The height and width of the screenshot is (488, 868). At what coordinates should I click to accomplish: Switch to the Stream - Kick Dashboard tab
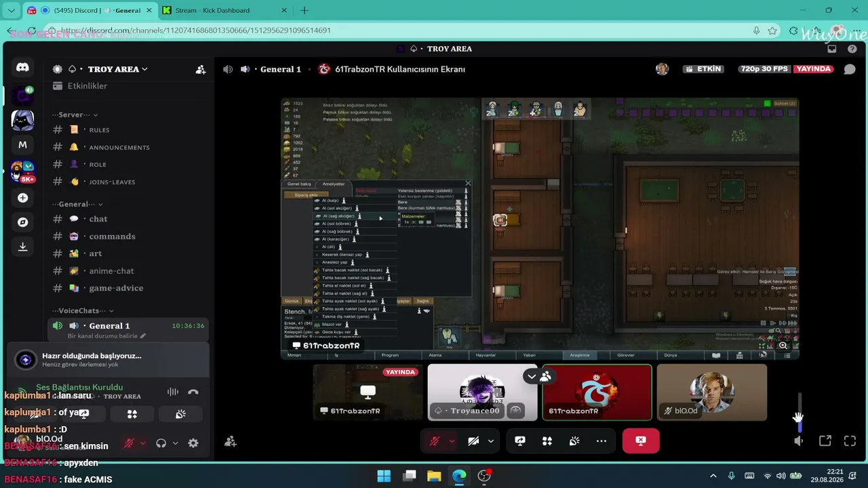tap(224, 10)
